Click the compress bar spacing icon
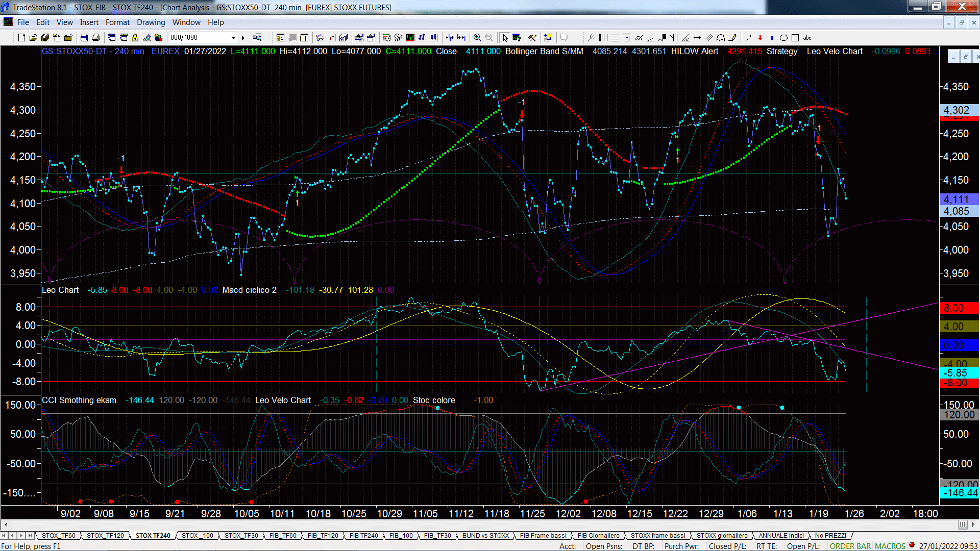This screenshot has height=551, width=980. click(x=450, y=38)
